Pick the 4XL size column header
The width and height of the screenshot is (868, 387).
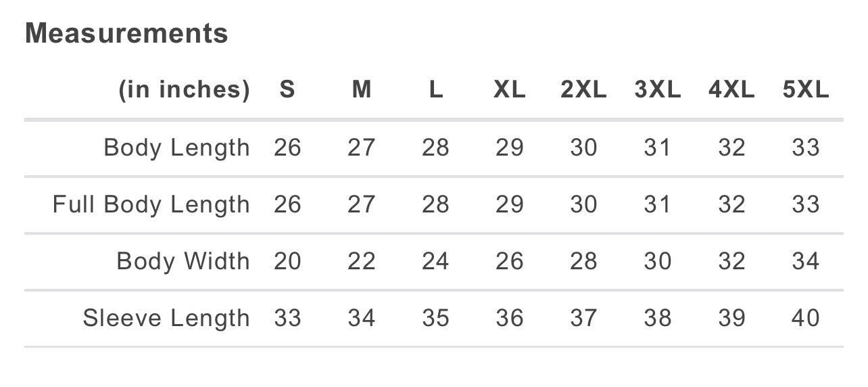pos(731,90)
